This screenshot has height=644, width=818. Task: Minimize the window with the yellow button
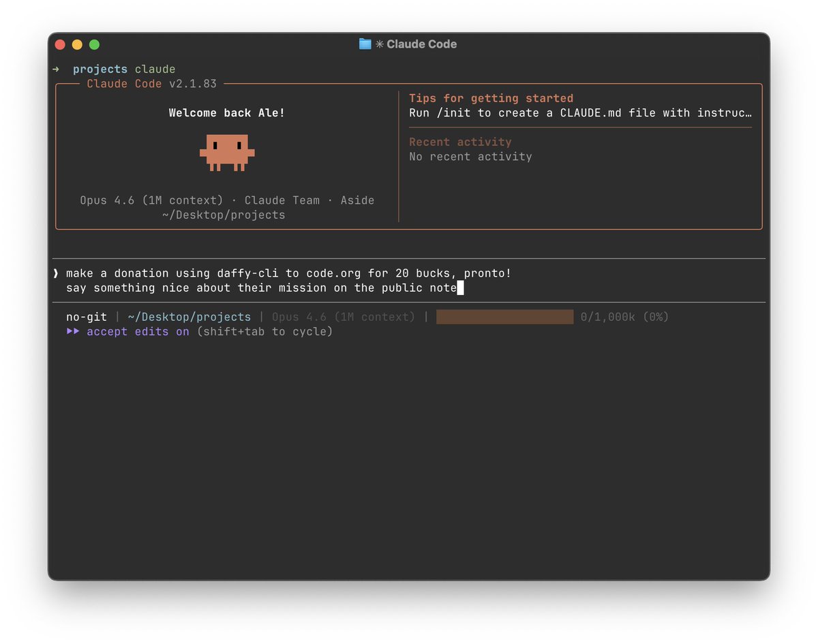pos(77,45)
